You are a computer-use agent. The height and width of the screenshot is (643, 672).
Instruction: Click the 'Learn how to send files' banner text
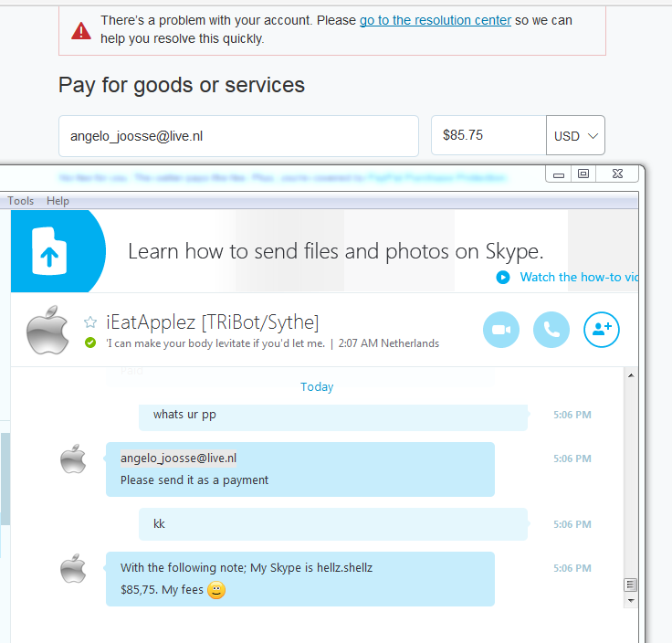click(336, 251)
